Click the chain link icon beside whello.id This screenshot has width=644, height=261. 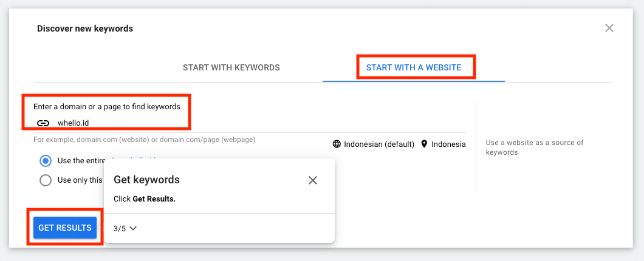pyautogui.click(x=43, y=123)
